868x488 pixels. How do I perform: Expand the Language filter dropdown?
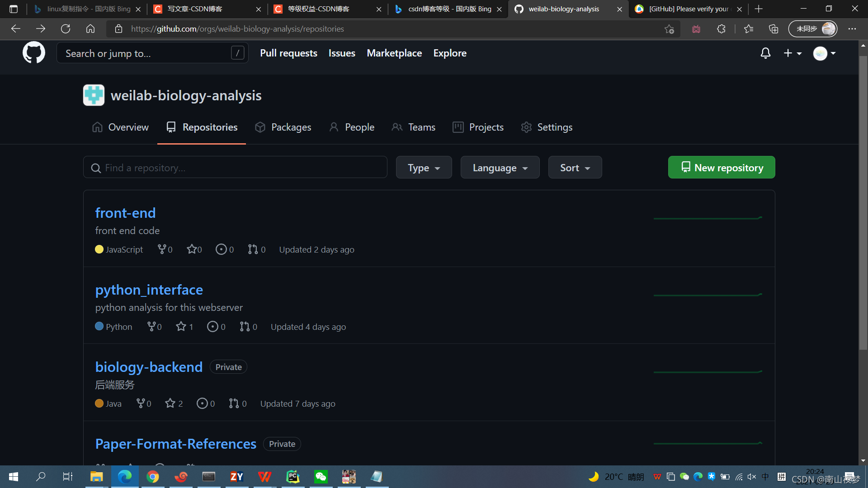pos(500,168)
